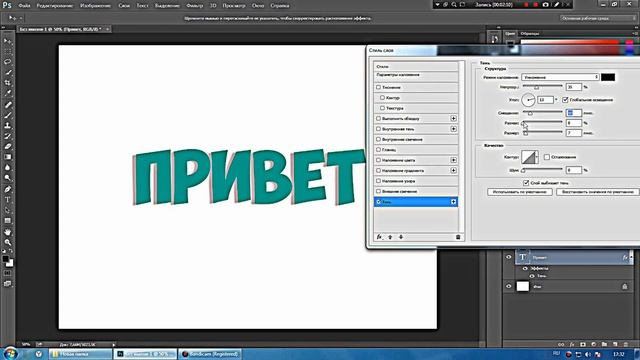640x360 pixels.
Task: Select the History Brush tool
Action: tap(7, 136)
